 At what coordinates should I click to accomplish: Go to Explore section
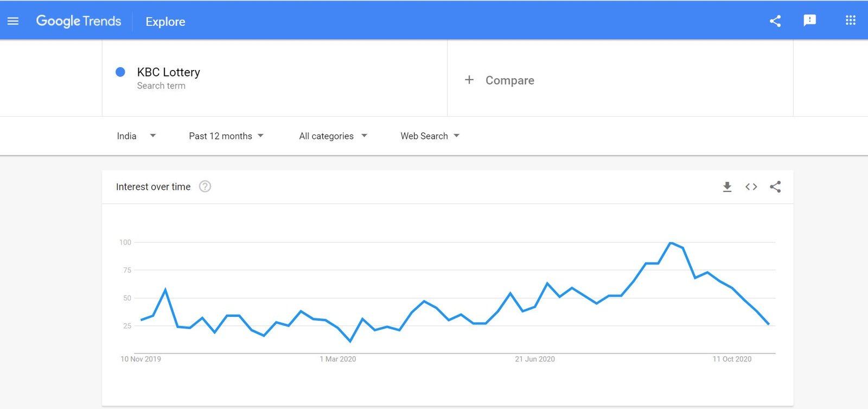pyautogui.click(x=165, y=22)
